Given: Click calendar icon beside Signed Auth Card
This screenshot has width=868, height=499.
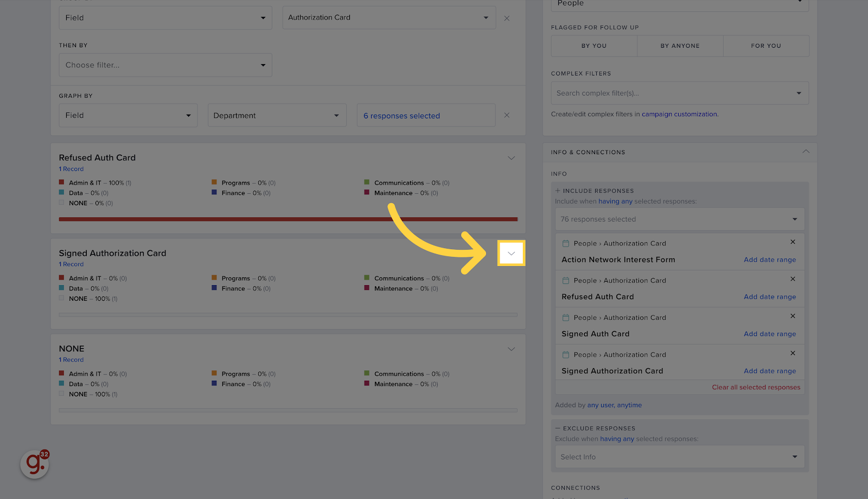Looking at the screenshot, I should point(566,318).
